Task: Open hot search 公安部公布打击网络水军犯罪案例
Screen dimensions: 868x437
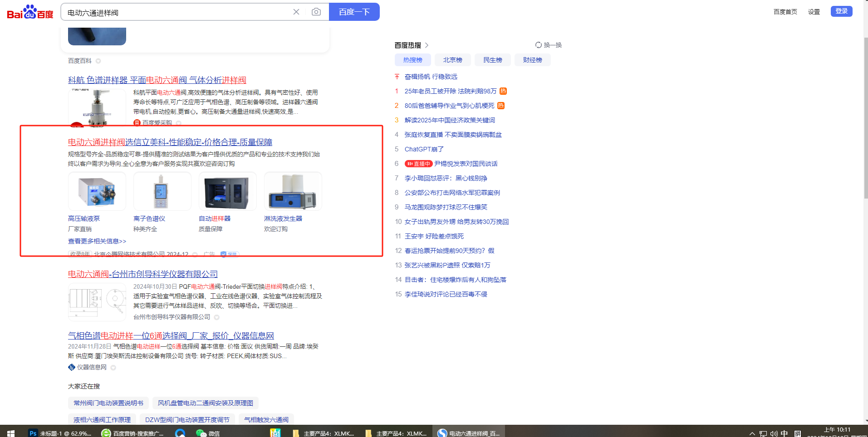Action: coord(452,193)
